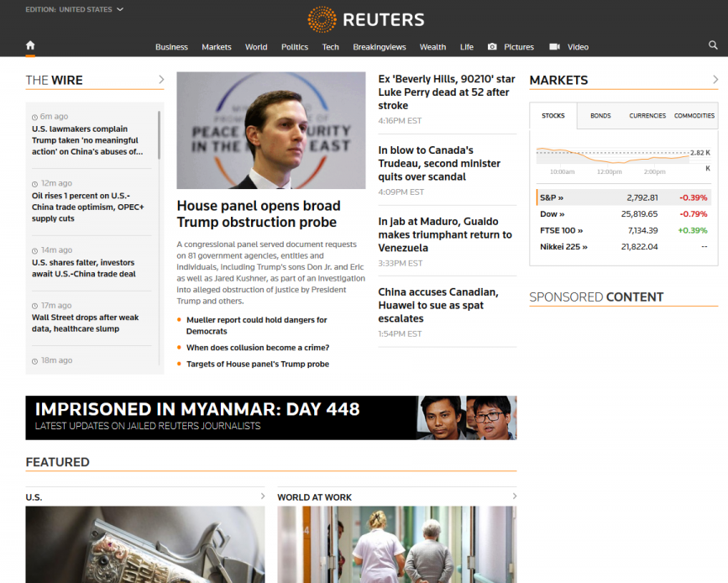Open The Wire section via arrow icon
728x583 pixels.
pyautogui.click(x=160, y=81)
